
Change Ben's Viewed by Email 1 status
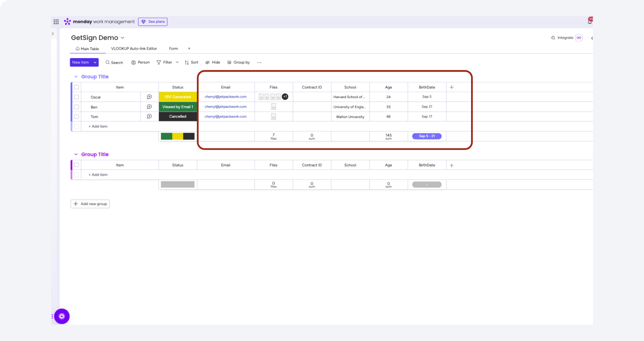178,107
